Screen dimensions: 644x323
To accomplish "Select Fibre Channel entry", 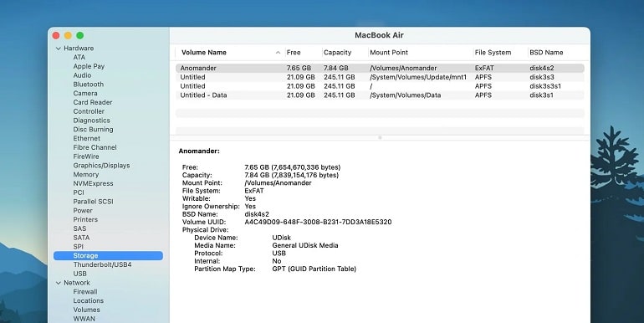I will [95, 148].
